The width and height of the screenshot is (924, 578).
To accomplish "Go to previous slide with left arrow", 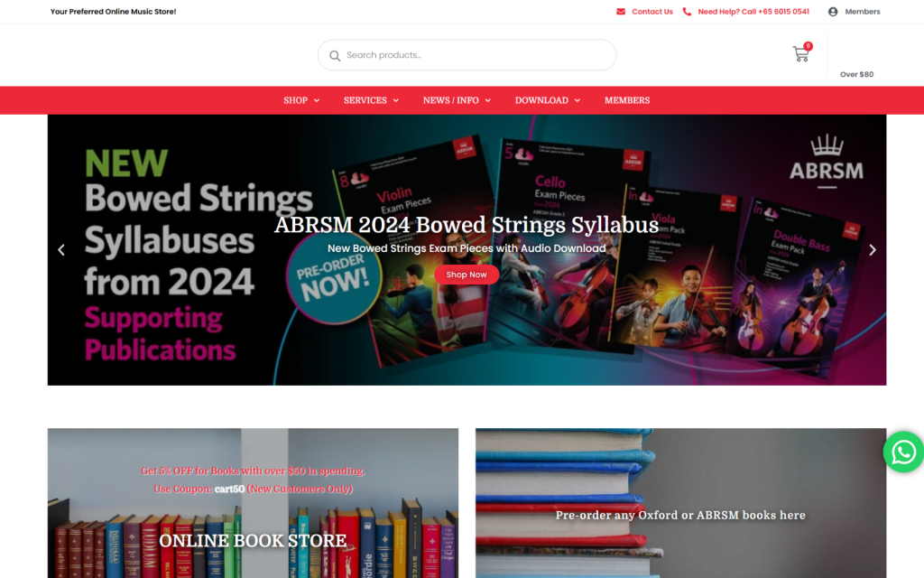I will [61, 250].
